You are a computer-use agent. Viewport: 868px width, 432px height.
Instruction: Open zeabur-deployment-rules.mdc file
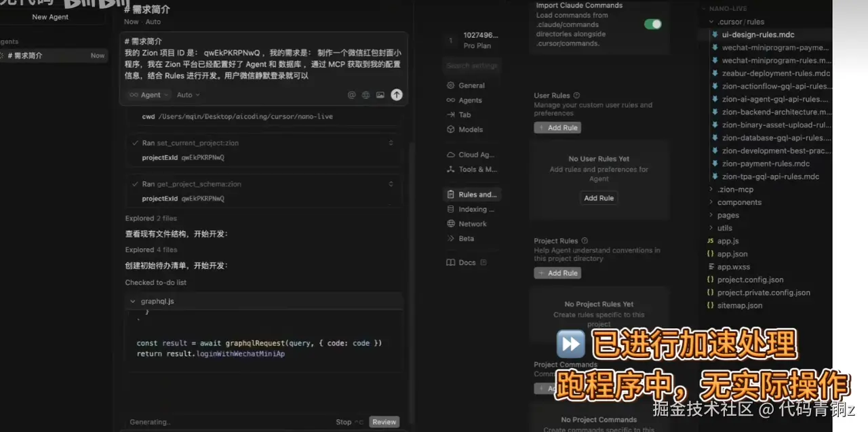776,73
